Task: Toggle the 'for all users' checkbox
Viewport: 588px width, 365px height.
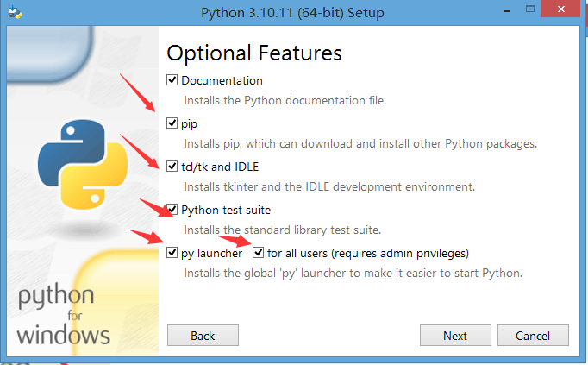Action: (258, 253)
